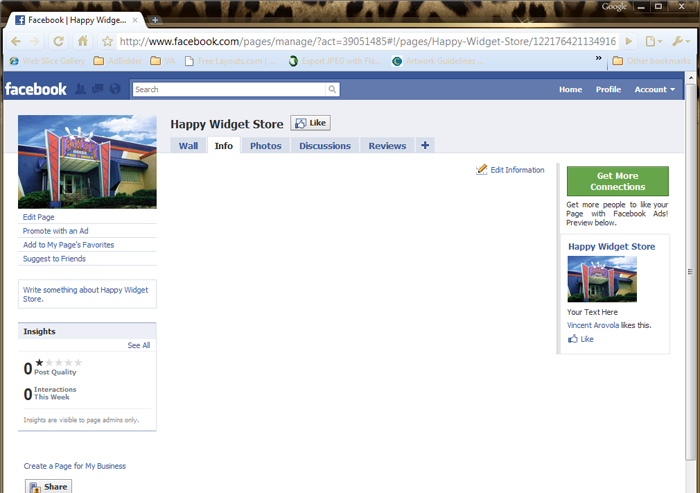Click Promote with an Ad
The height and width of the screenshot is (493, 700).
[55, 231]
